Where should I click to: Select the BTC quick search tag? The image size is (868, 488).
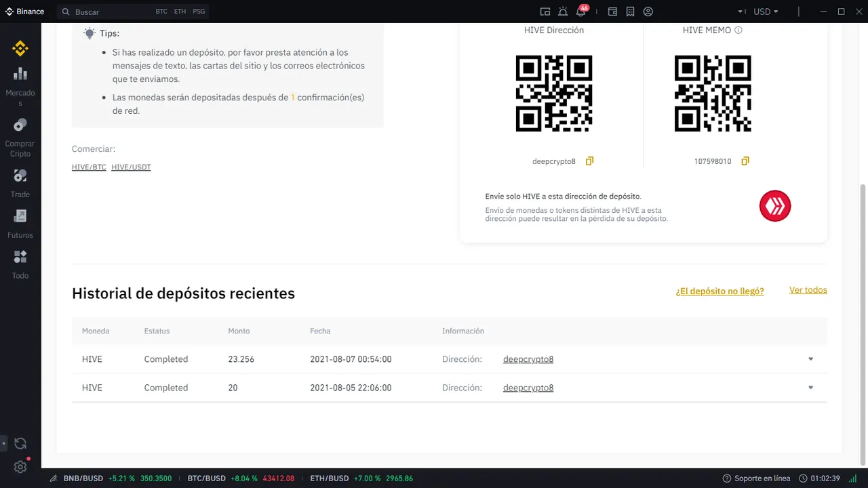tap(161, 12)
